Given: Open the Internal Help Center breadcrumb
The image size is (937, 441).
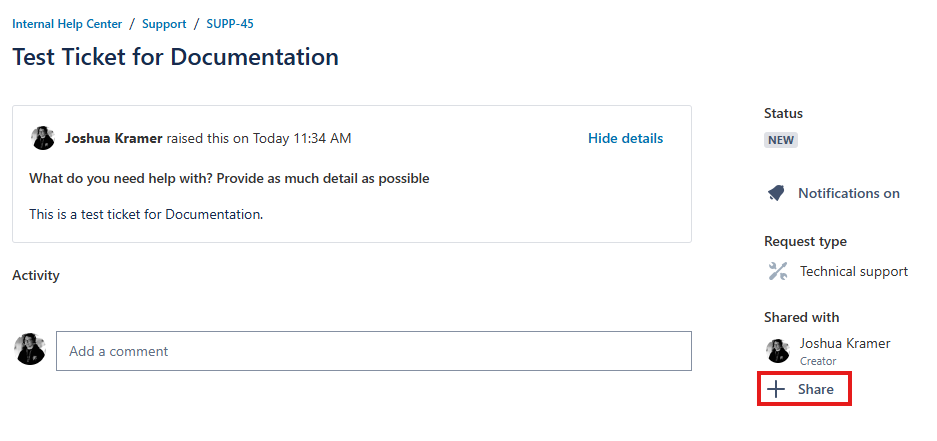Looking at the screenshot, I should coord(67,23).
